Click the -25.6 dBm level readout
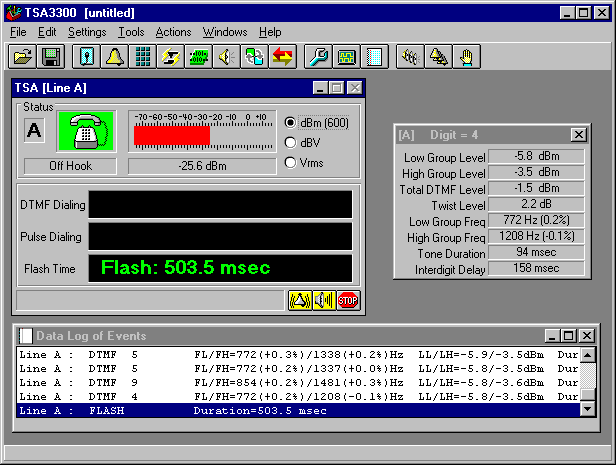Screen dimensions: 616x465 (202, 166)
